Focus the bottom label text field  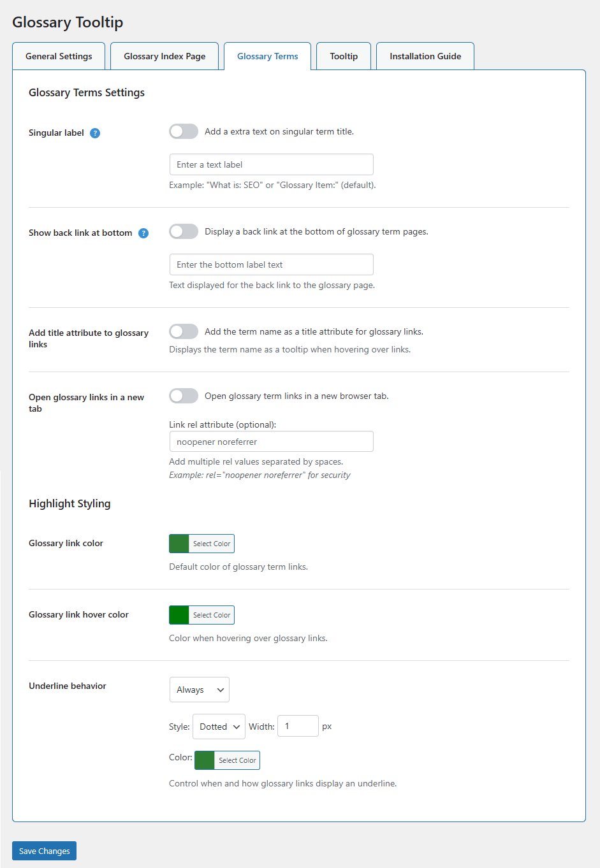coord(271,264)
